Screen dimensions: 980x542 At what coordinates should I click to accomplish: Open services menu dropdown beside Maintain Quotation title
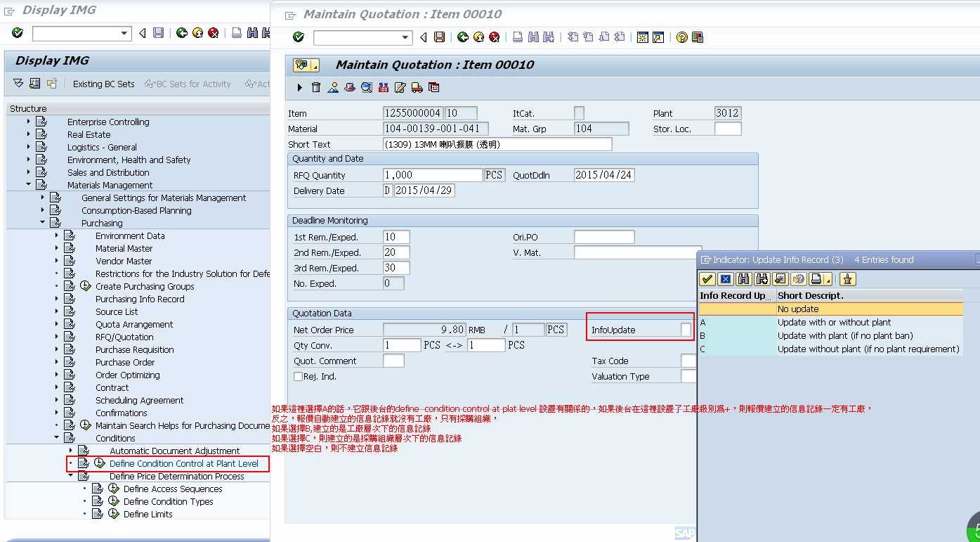coord(315,65)
